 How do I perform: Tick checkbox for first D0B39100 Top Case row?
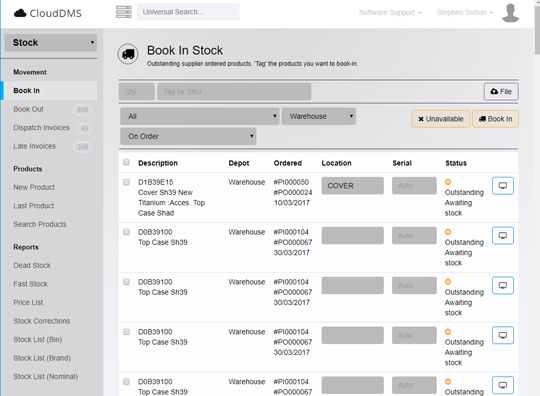point(126,232)
